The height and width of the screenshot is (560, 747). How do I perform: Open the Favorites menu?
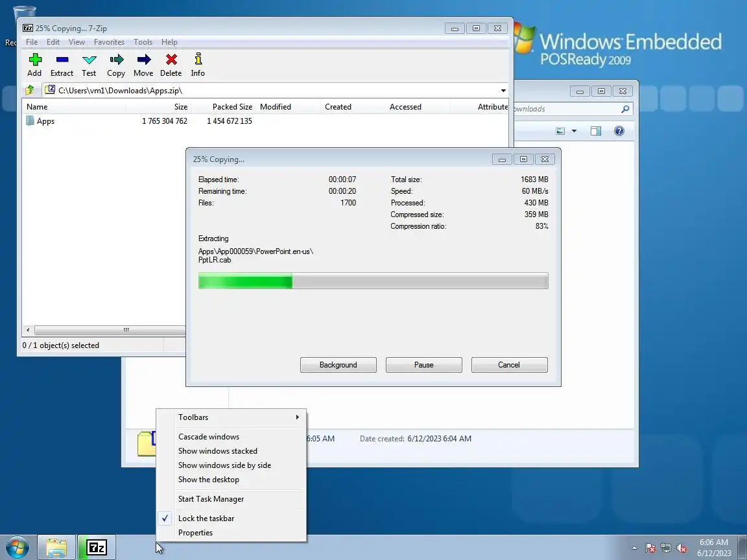click(x=109, y=42)
